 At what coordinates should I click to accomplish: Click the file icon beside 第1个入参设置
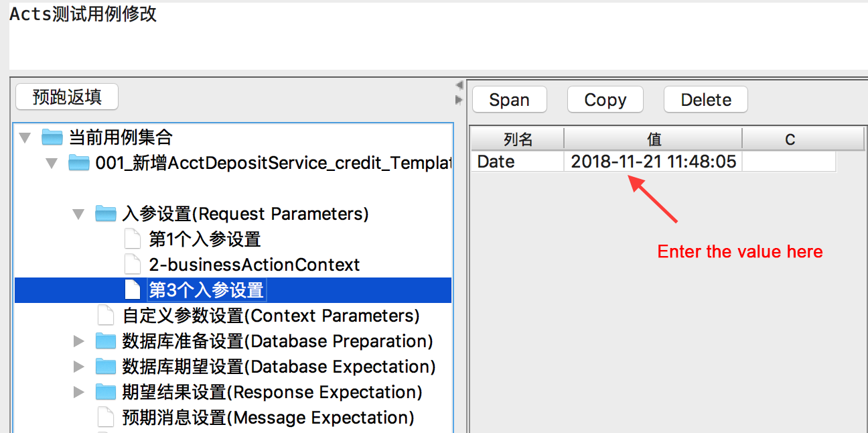[x=133, y=239]
